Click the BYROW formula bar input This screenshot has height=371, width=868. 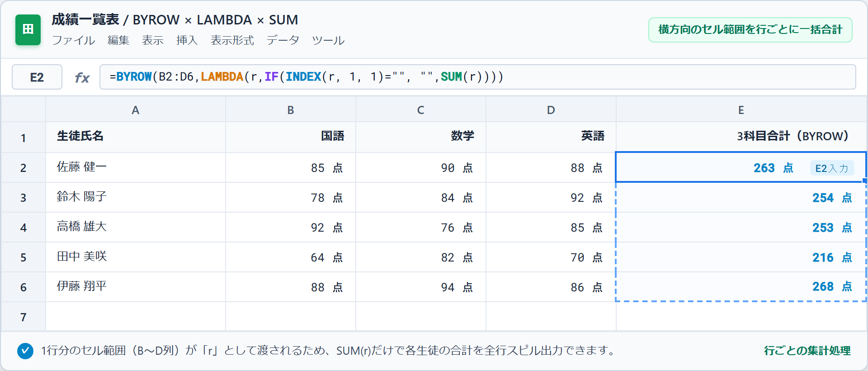[x=477, y=77]
